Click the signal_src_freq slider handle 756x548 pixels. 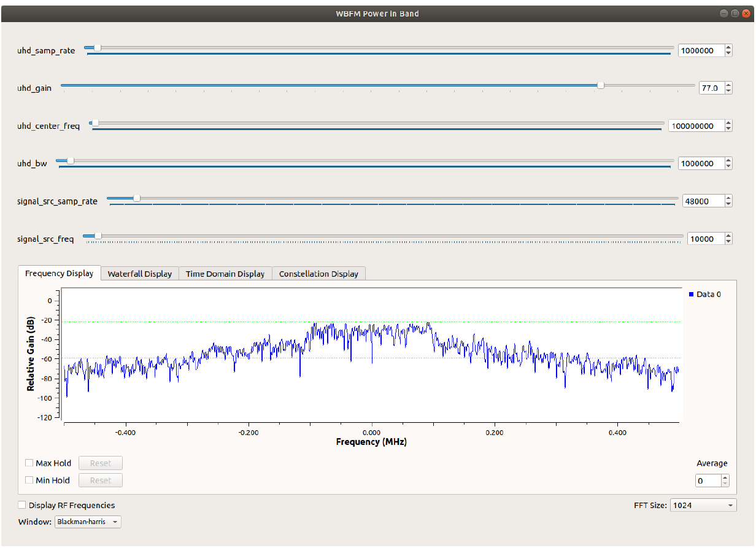[x=98, y=236]
